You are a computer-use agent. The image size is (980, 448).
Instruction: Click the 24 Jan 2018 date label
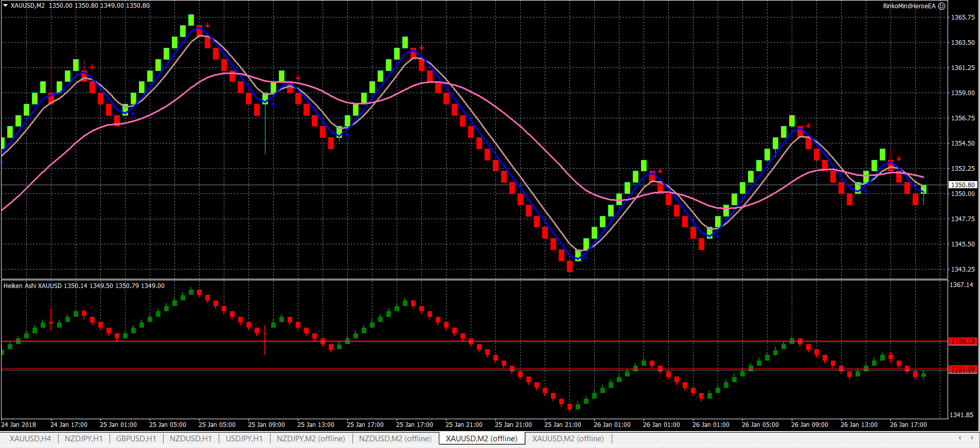point(19,425)
